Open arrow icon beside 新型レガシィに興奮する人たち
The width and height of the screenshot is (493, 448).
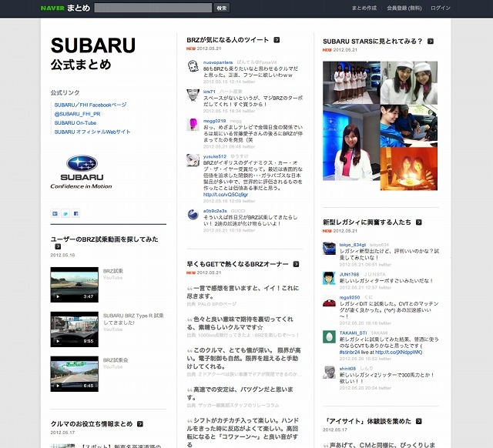[419, 222]
